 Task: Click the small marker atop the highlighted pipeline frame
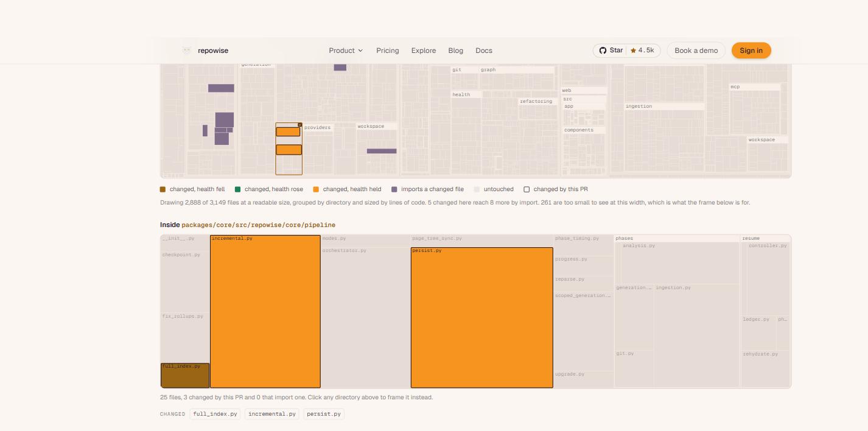[300, 124]
